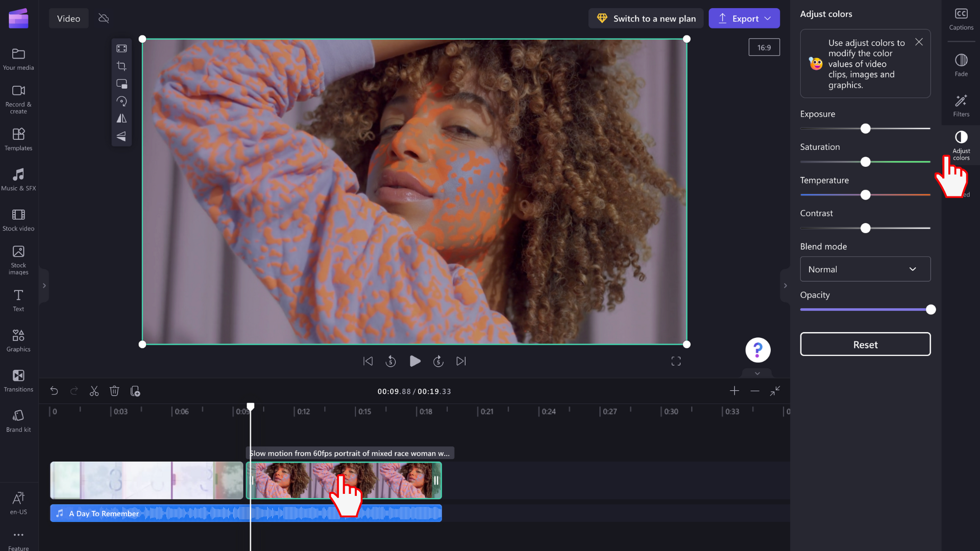Expand the Blend mode dropdown
The height and width of the screenshot is (551, 980).
[x=865, y=269]
